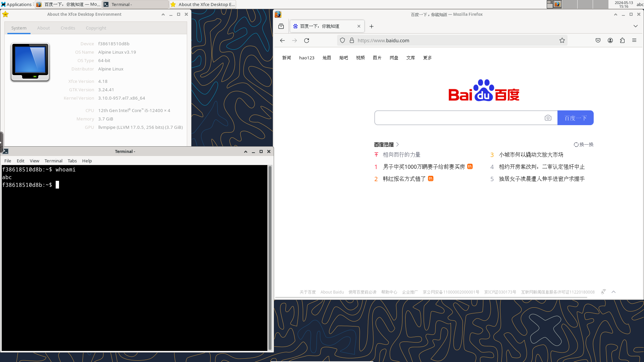Open hot search 独居女子凌晨遭人伸手进窗户求握手
This screenshot has height=362, width=644.
coord(542,179)
